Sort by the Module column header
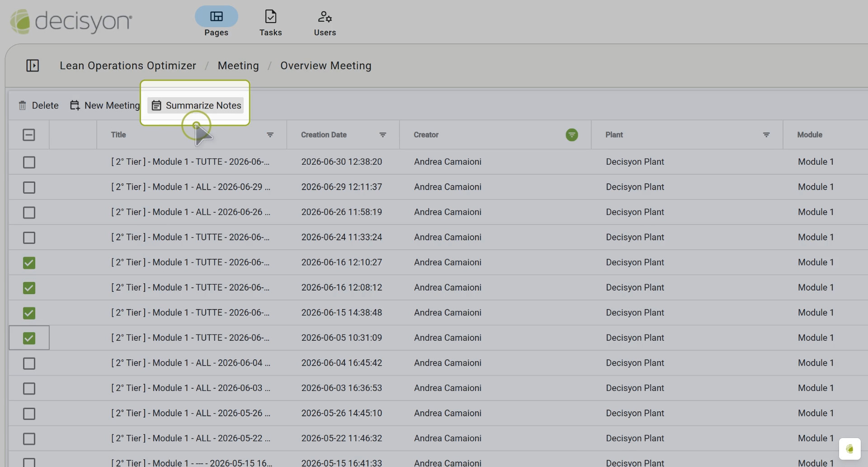 pyautogui.click(x=810, y=135)
